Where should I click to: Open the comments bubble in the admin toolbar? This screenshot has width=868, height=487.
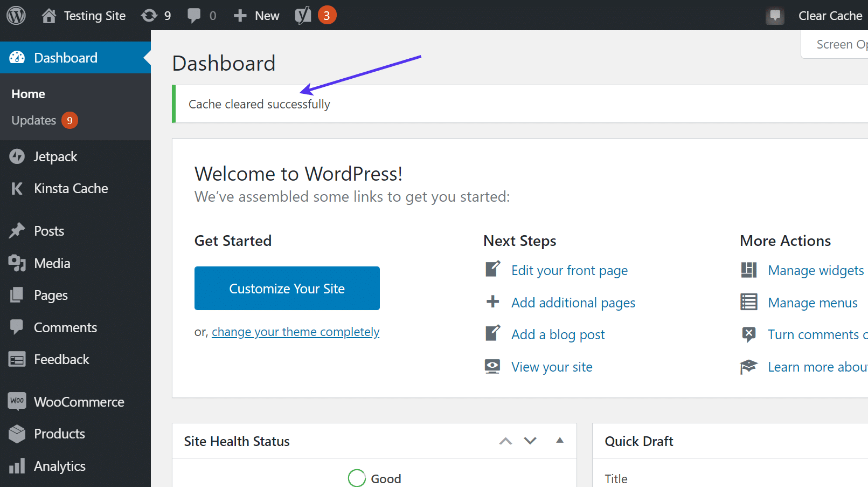(x=195, y=15)
